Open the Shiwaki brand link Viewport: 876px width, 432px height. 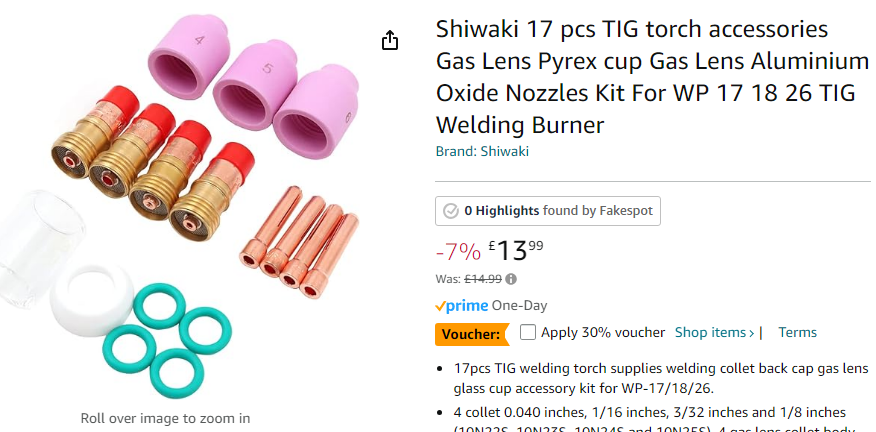tap(505, 152)
